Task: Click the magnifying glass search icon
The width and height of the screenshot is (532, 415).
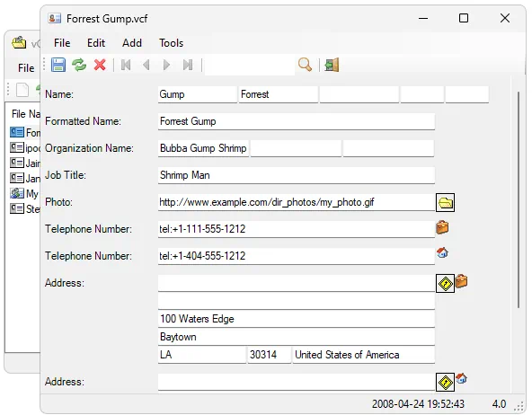Action: click(x=305, y=65)
